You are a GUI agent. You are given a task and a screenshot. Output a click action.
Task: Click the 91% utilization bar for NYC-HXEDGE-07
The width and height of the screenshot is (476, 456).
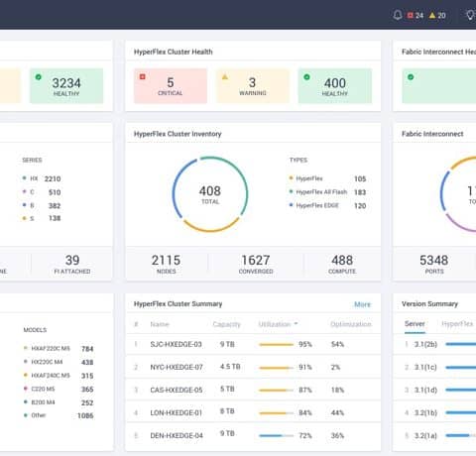point(277,368)
